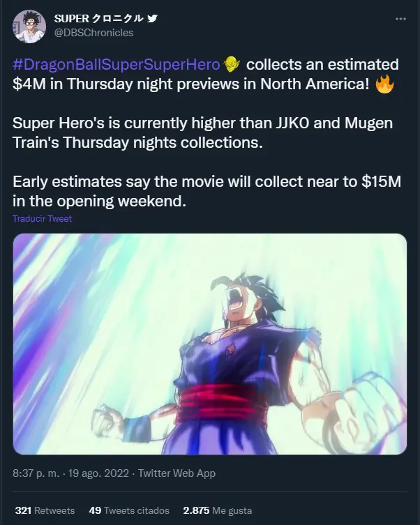The width and height of the screenshot is (420, 525).
Task: Open the SUPER クロニクル profile avatar
Action: point(29,26)
